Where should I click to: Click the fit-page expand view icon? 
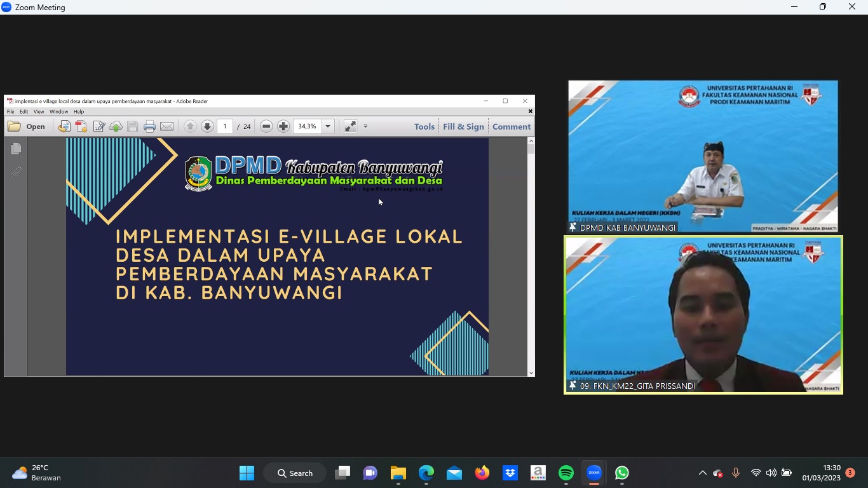click(350, 126)
